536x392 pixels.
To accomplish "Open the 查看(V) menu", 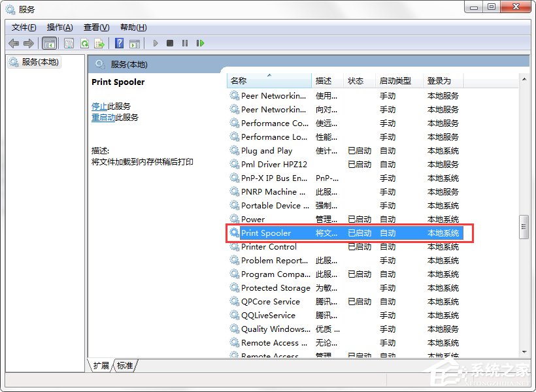I will click(x=95, y=27).
